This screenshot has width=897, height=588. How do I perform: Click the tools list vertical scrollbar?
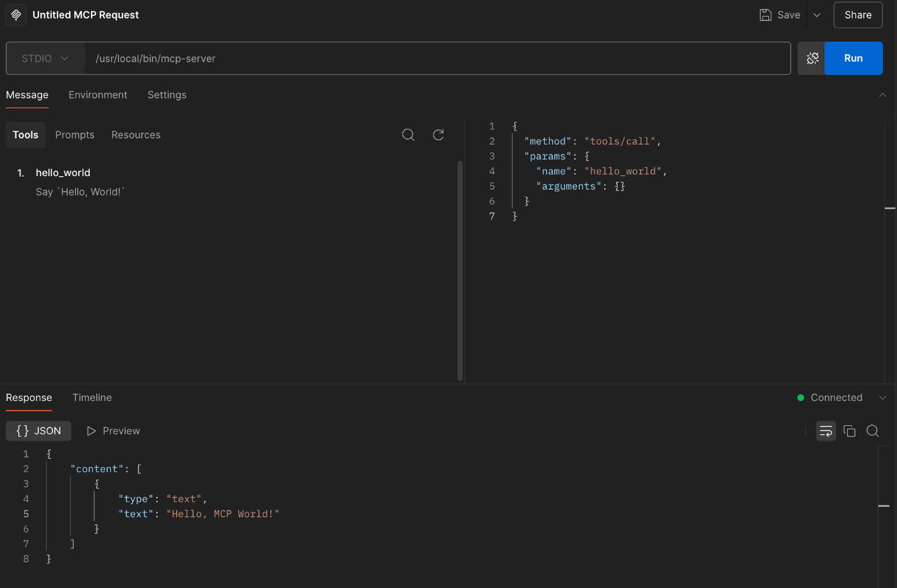click(460, 271)
